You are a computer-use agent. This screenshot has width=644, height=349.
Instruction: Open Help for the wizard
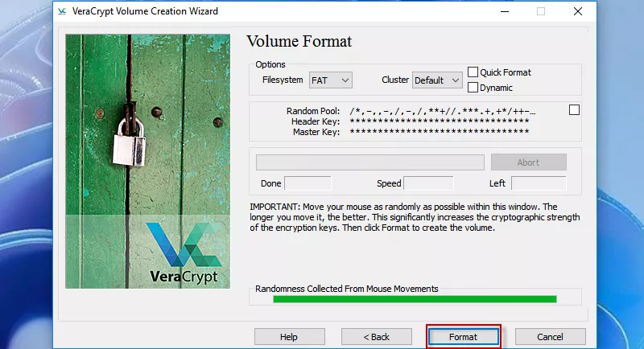click(289, 337)
